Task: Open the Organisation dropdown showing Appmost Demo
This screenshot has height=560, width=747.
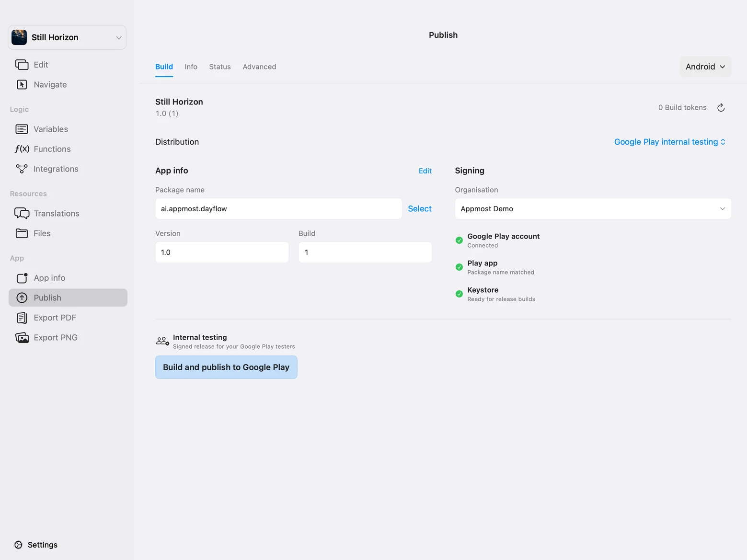Action: [x=593, y=209]
